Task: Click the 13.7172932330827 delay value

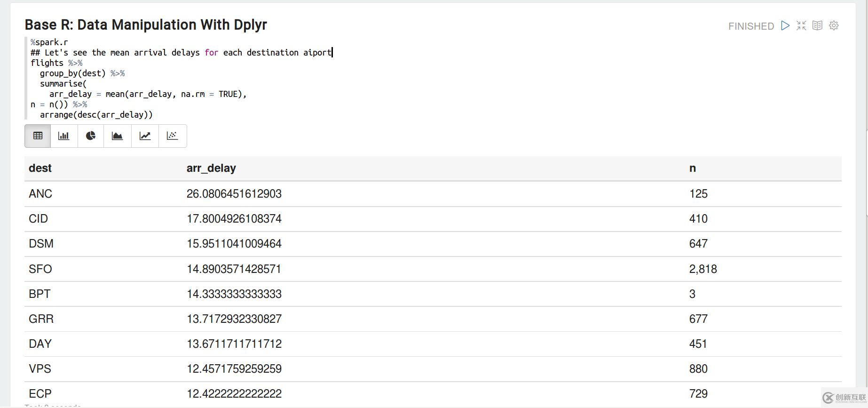Action: [234, 319]
